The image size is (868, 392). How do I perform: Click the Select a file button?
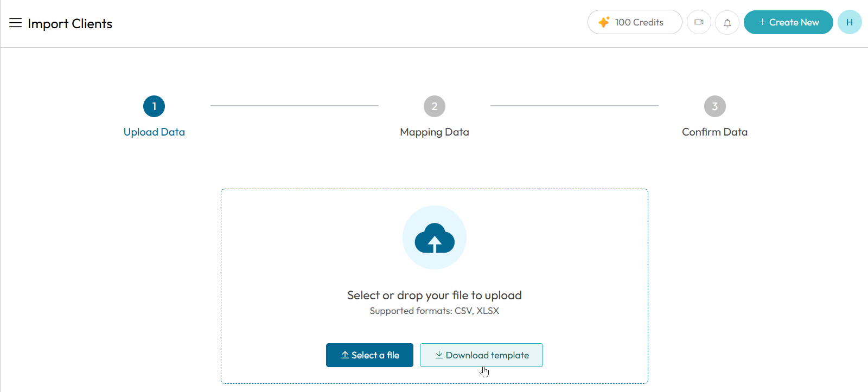pyautogui.click(x=369, y=355)
